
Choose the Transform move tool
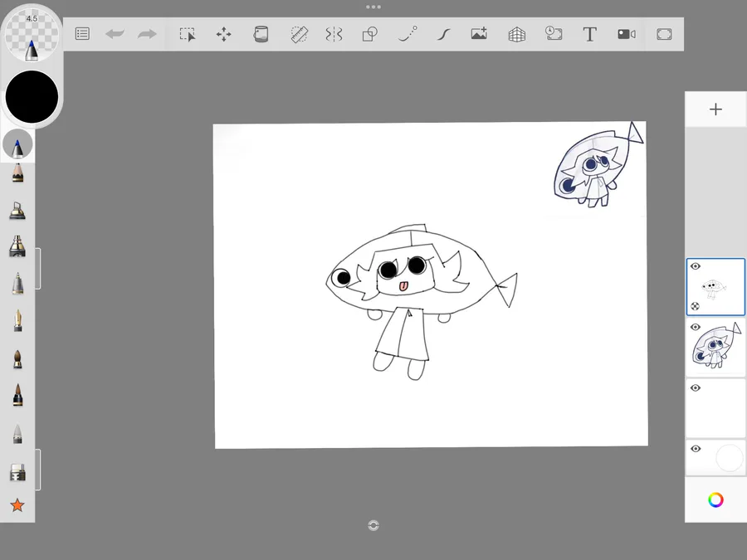pos(223,34)
